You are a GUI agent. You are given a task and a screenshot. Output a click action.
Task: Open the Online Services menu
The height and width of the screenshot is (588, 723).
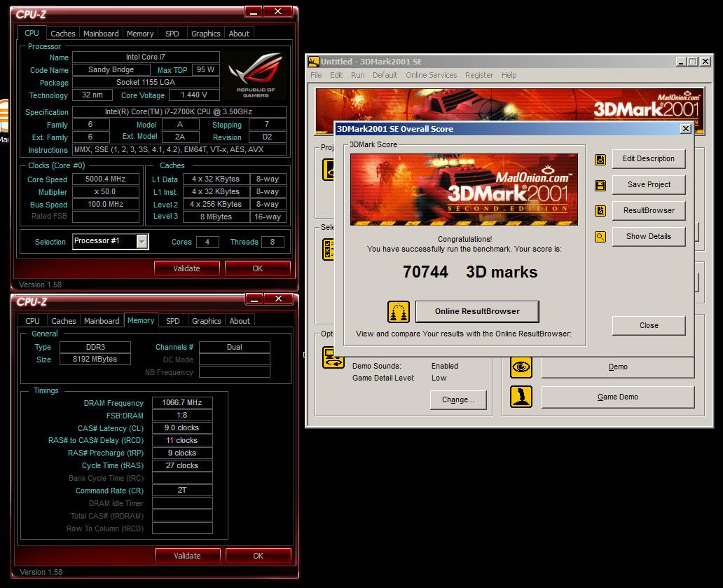pos(431,75)
